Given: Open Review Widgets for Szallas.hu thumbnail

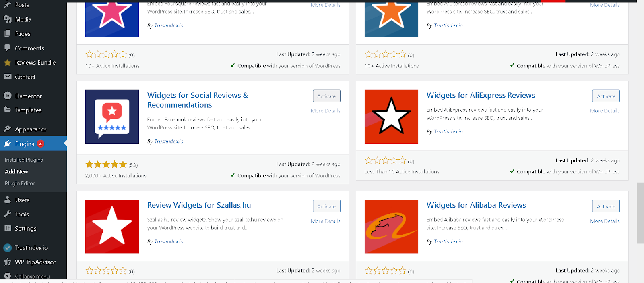Looking at the screenshot, I should [x=112, y=227].
